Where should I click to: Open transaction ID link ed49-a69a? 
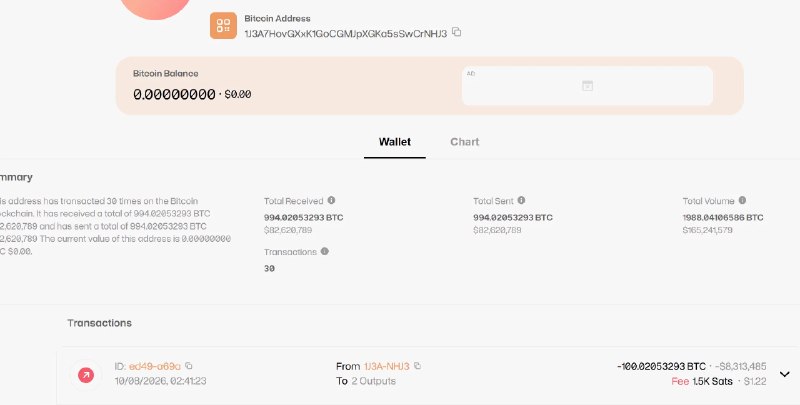(x=155, y=366)
